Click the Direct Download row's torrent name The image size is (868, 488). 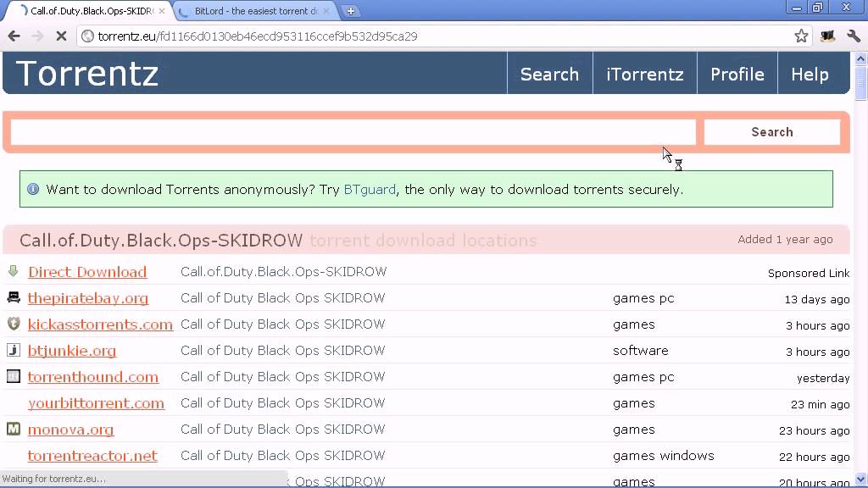[283, 272]
